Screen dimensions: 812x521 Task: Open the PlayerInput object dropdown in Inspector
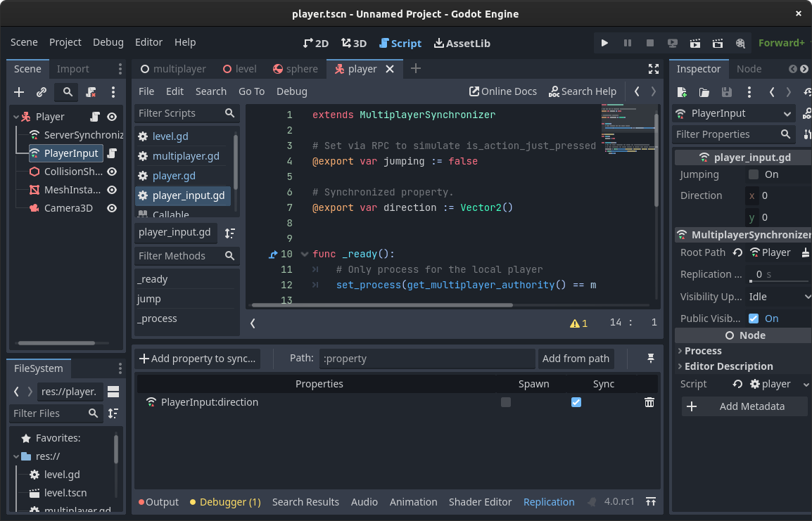coord(732,113)
